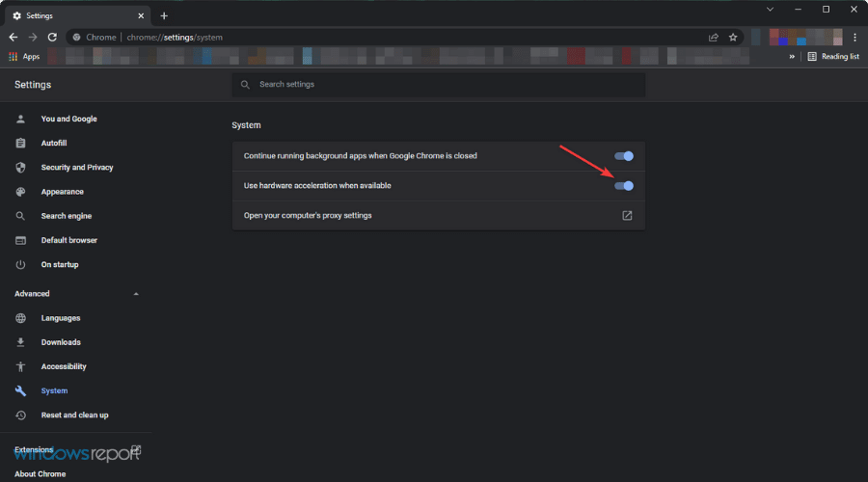The height and width of the screenshot is (482, 868).
Task: Open the Chrome three-dot menu
Action: (x=854, y=37)
